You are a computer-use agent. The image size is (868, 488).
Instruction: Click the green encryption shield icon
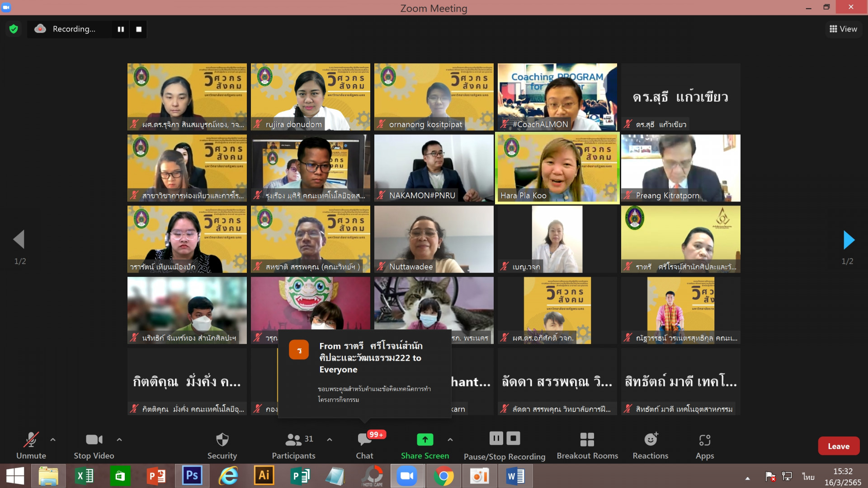tap(14, 29)
